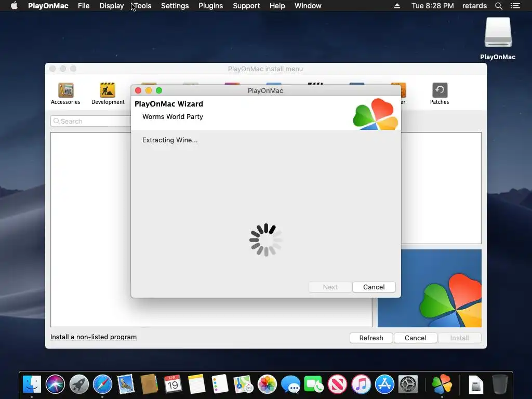Screen dimensions: 532x399
Task: Open the Development category
Action: tap(108, 94)
